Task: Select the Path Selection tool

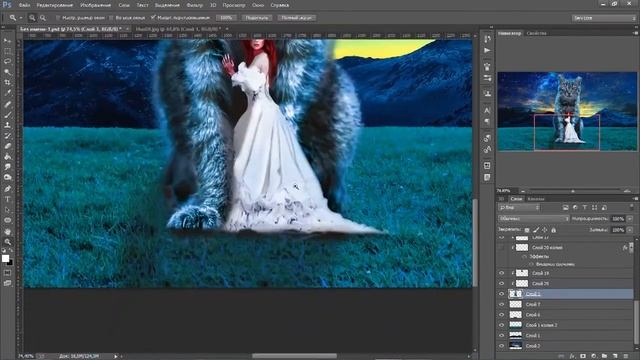Action: pos(7,210)
